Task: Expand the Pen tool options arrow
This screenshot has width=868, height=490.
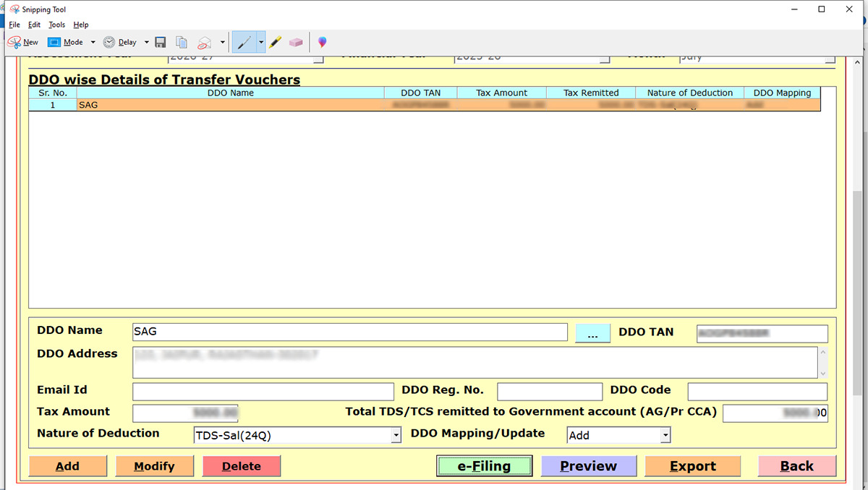Action: [260, 43]
